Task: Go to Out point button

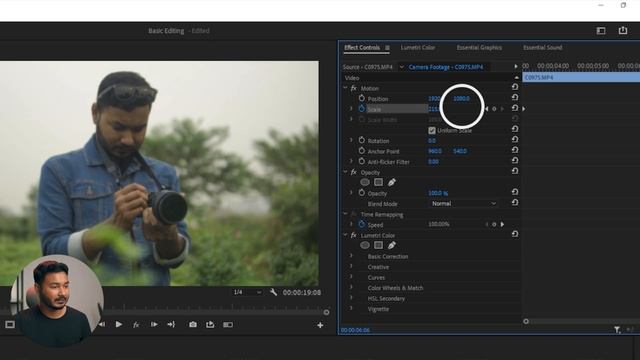Action: click(x=171, y=324)
